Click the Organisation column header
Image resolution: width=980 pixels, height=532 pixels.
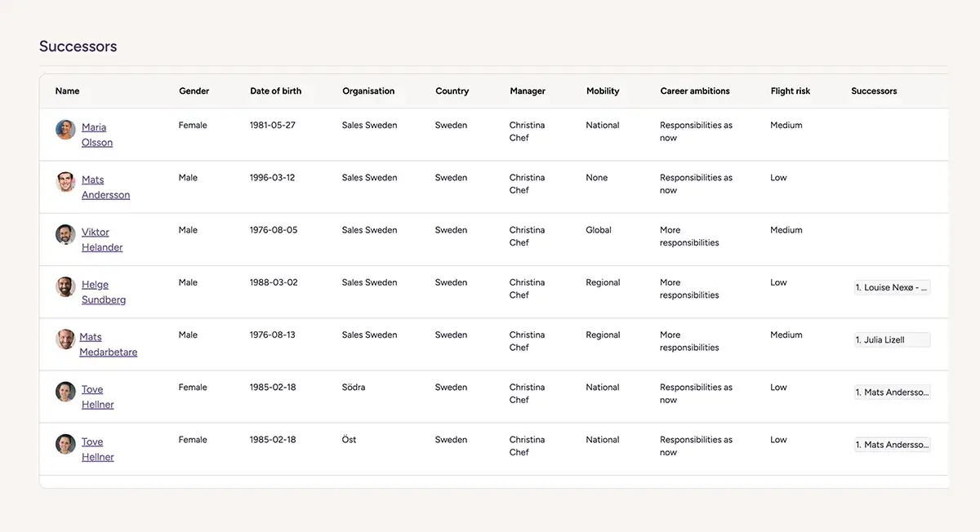point(368,91)
